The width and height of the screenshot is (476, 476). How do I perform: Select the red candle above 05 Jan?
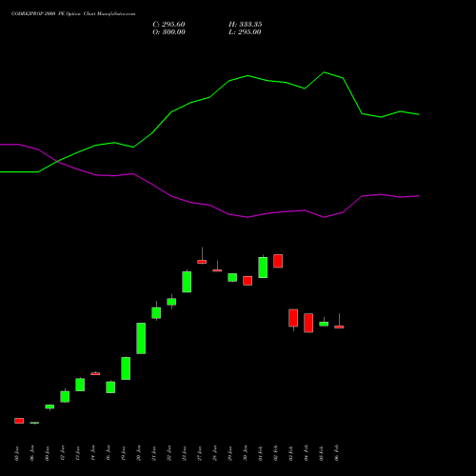pos(19,421)
